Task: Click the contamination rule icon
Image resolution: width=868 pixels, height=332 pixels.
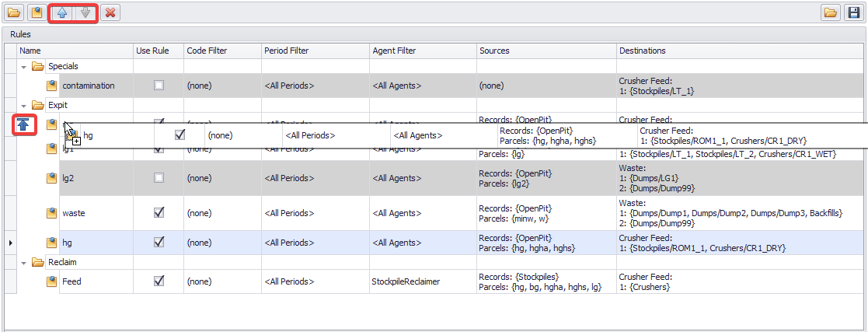Action: click(x=52, y=86)
